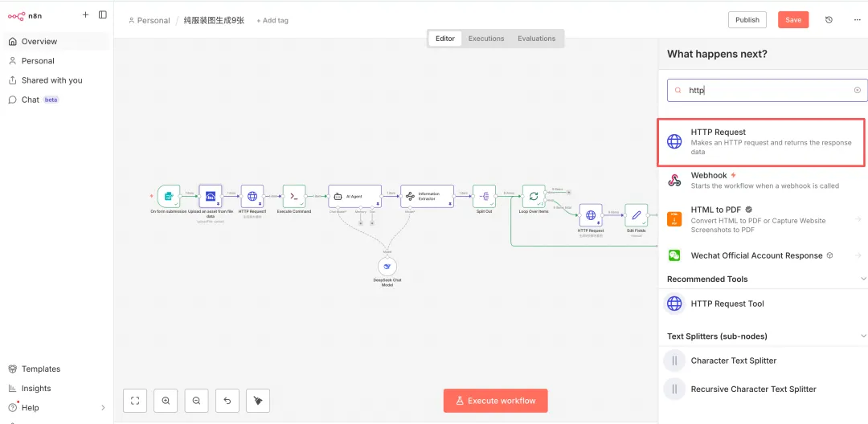This screenshot has height=424, width=868.
Task: Expand the Help submenu arrow
Action: (x=103, y=408)
